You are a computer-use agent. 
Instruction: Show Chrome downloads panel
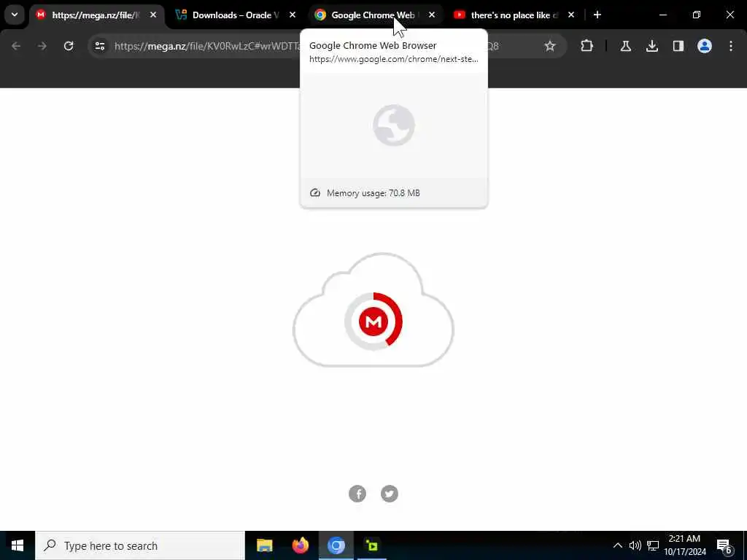pos(652,46)
